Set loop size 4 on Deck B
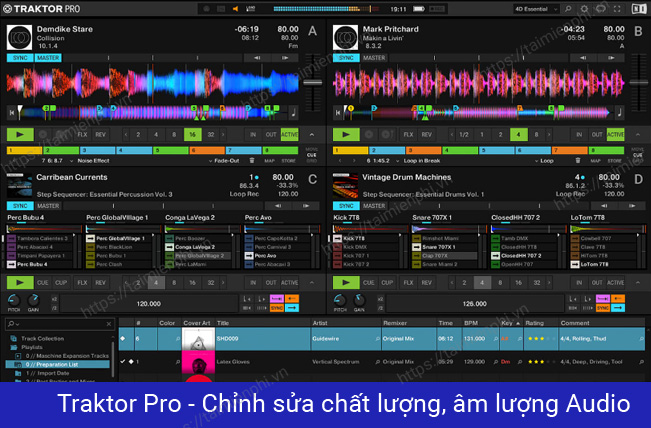The image size is (651, 428). click(518, 135)
